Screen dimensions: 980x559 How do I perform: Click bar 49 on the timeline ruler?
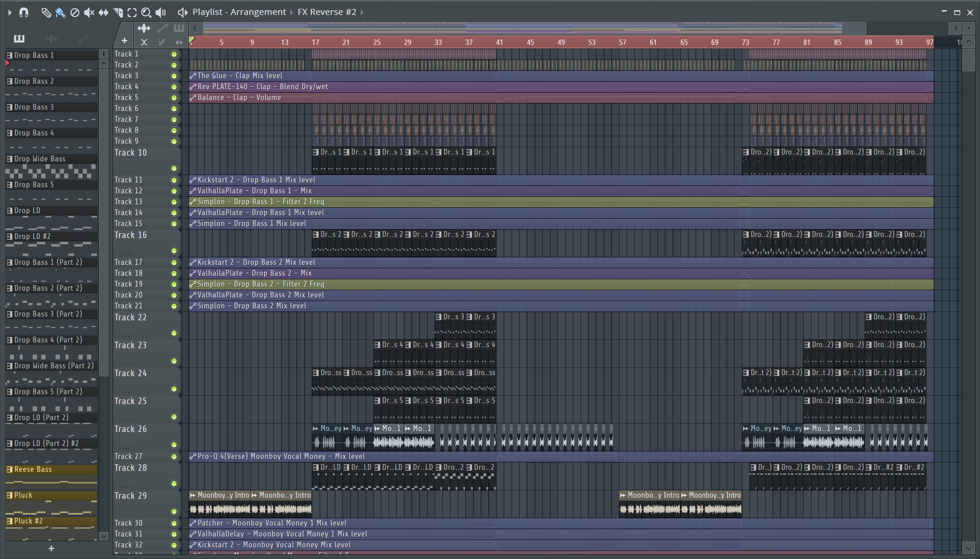point(561,42)
